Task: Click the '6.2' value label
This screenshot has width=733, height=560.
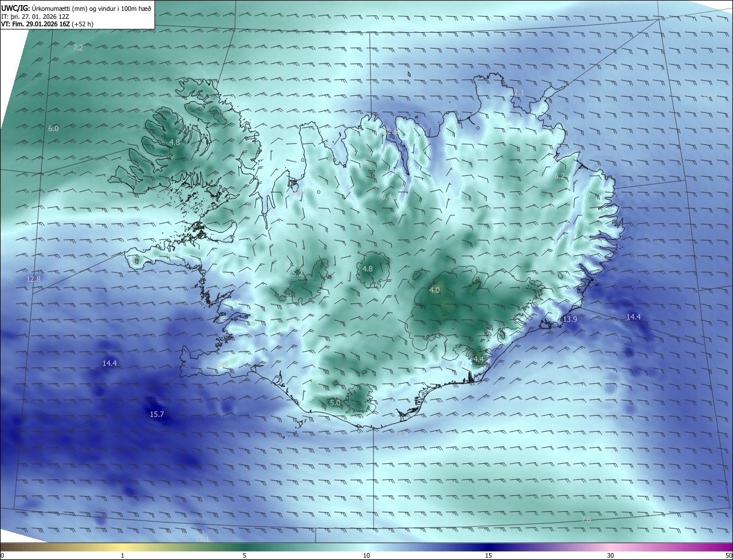Action: point(559,176)
